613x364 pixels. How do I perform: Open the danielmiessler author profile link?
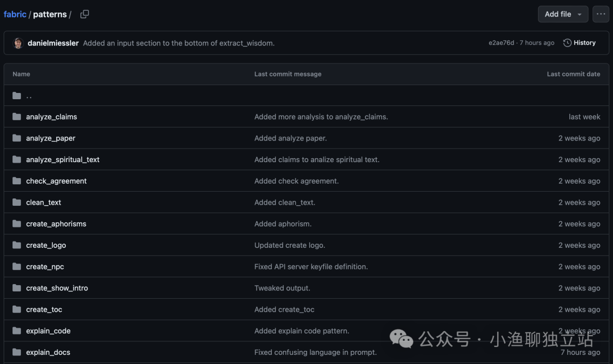(53, 43)
